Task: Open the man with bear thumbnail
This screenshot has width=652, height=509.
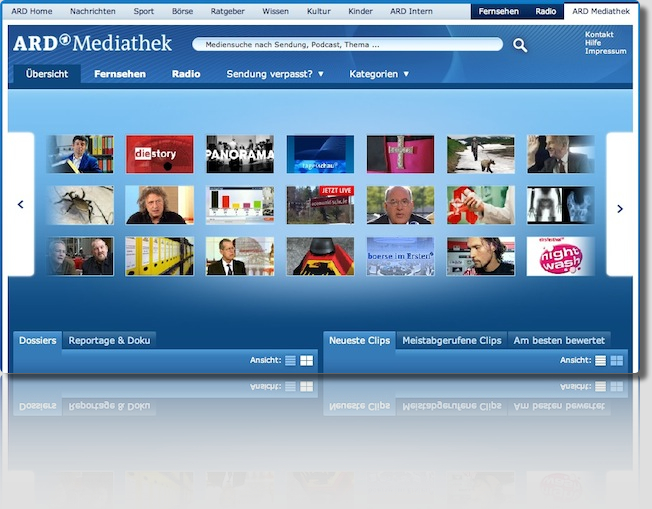Action: pos(481,154)
